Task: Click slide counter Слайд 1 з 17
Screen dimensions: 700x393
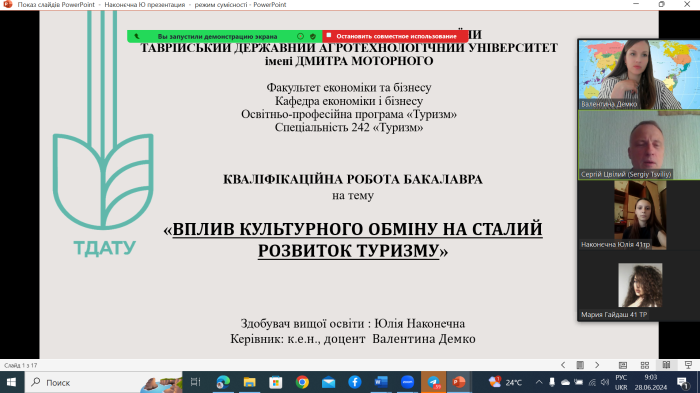Action: coord(21,365)
